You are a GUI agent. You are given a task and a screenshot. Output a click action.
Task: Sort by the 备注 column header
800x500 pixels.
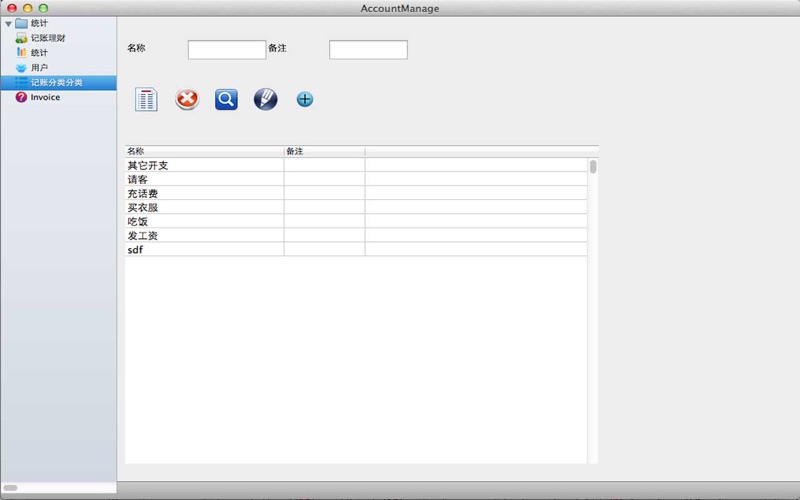coord(324,151)
